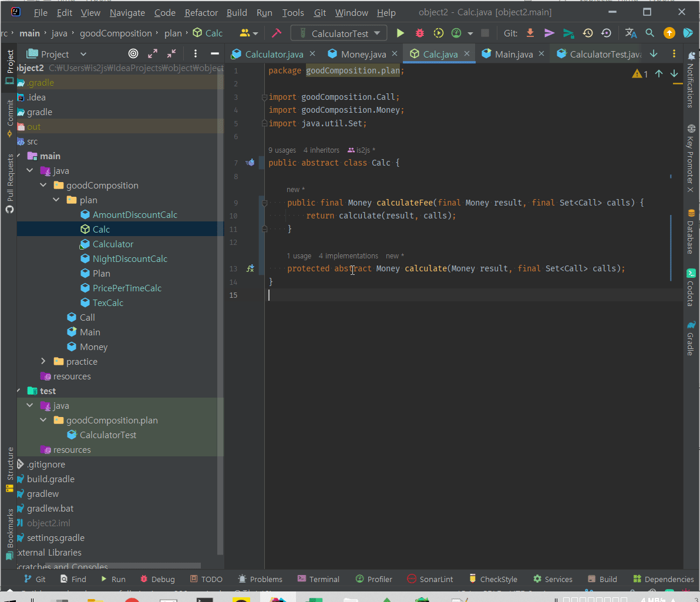Open Search Everywhere magnifier icon
This screenshot has width=700, height=602.
[649, 33]
